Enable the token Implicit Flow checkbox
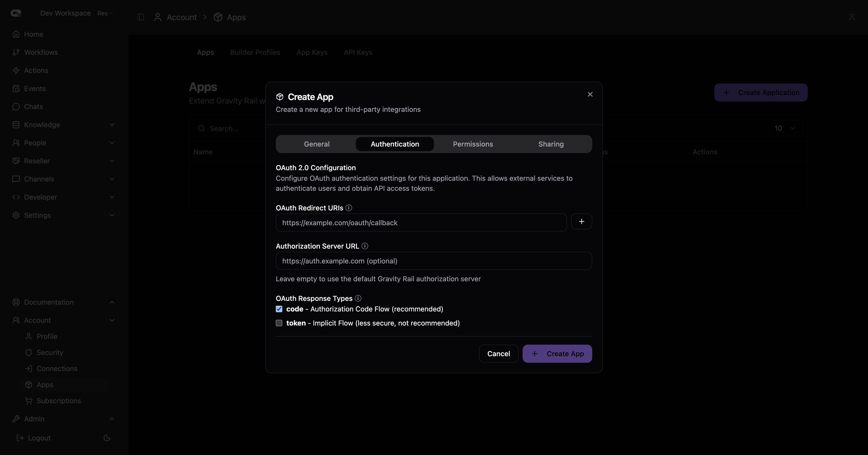 (x=279, y=323)
